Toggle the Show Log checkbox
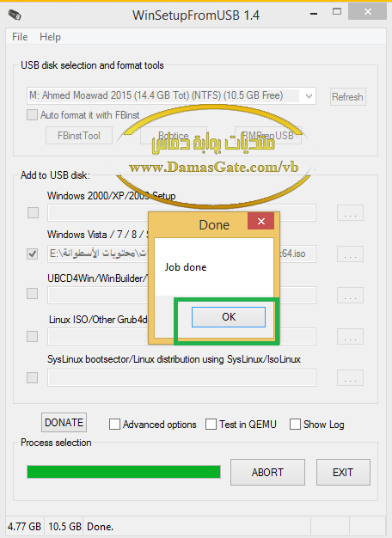392x538 pixels. click(x=295, y=424)
